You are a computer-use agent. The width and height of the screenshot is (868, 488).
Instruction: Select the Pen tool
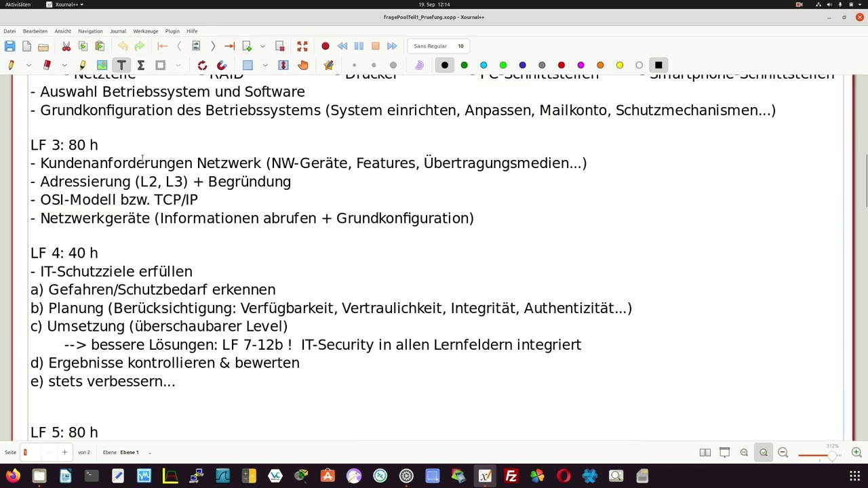[x=11, y=65]
